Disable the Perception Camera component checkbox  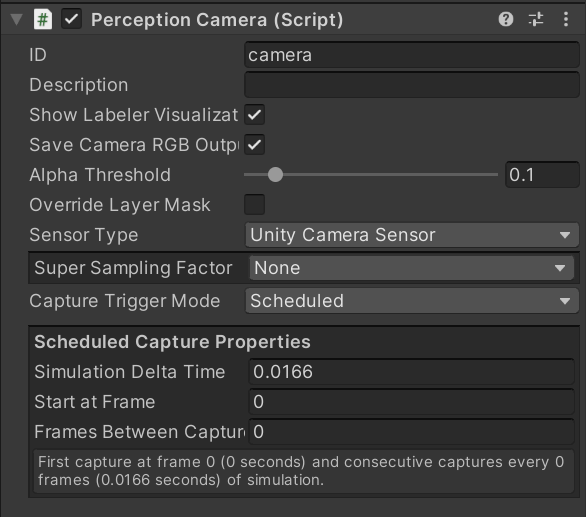71,19
